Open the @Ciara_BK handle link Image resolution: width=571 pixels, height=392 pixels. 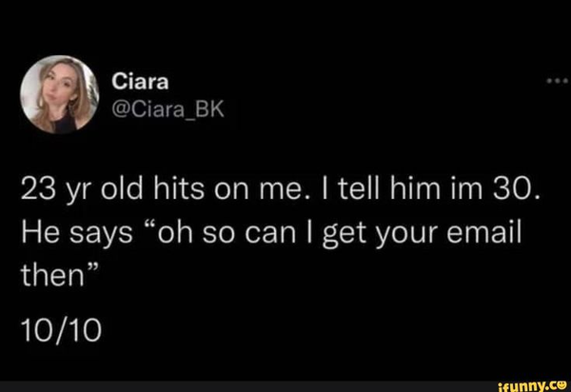point(167,110)
